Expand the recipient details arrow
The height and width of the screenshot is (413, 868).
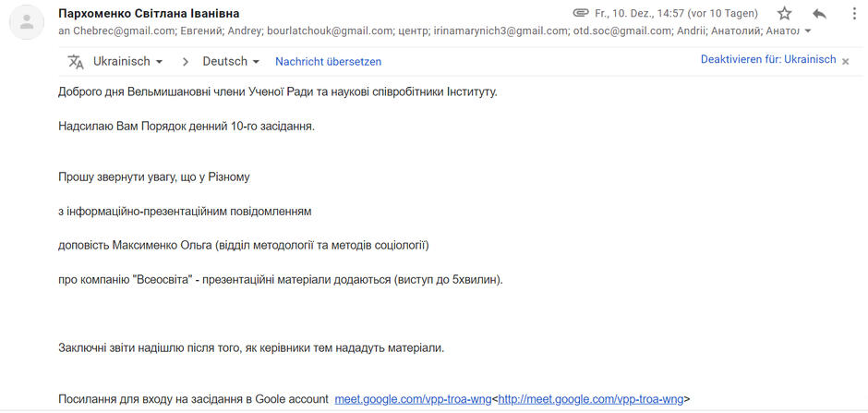click(x=808, y=31)
